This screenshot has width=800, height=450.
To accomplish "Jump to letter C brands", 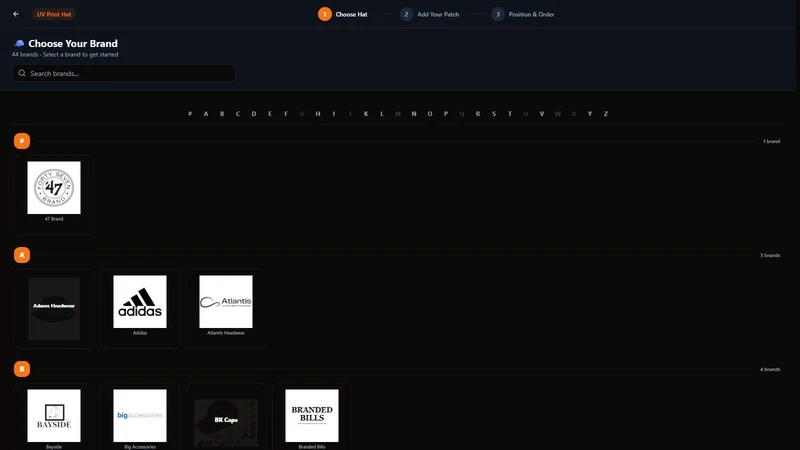I will 238,114.
